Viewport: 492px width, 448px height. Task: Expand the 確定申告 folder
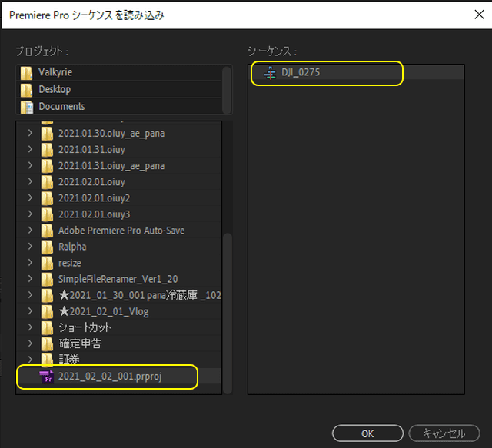point(30,343)
